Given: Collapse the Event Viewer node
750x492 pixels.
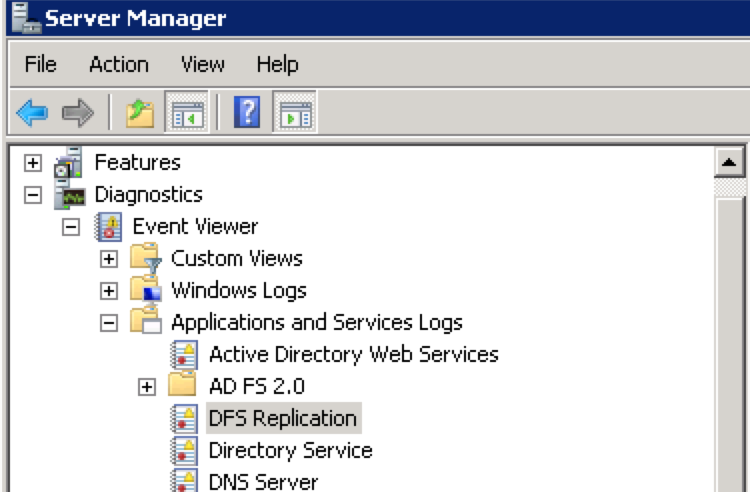Looking at the screenshot, I should click(x=71, y=227).
